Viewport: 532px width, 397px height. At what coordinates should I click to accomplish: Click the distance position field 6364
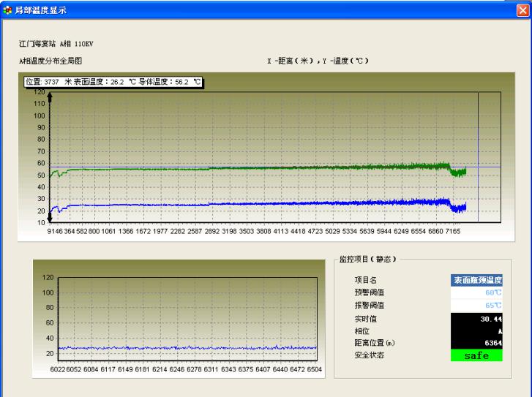pyautogui.click(x=476, y=344)
